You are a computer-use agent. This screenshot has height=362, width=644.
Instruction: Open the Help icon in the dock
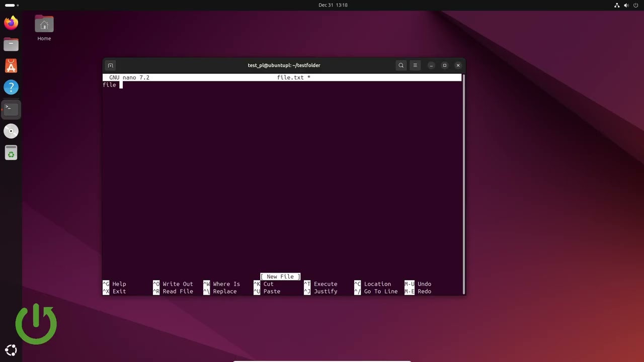11,87
